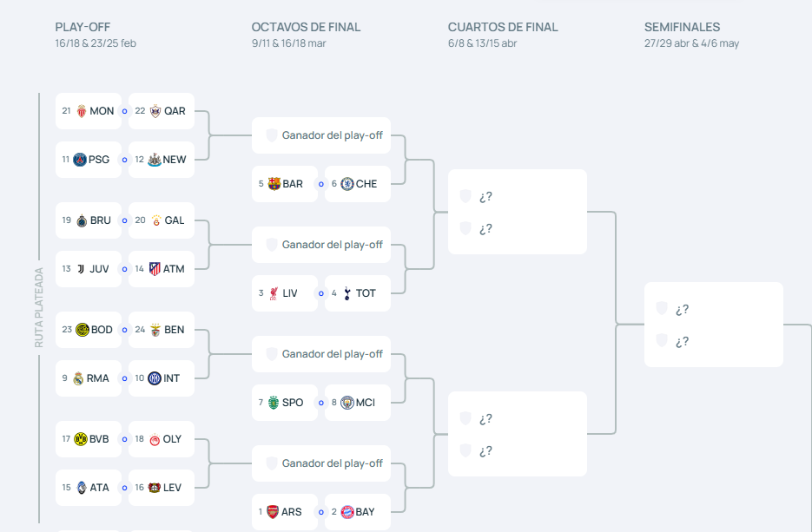Open the GAL team box
Image resolution: width=812 pixels, height=532 pixels.
(162, 220)
